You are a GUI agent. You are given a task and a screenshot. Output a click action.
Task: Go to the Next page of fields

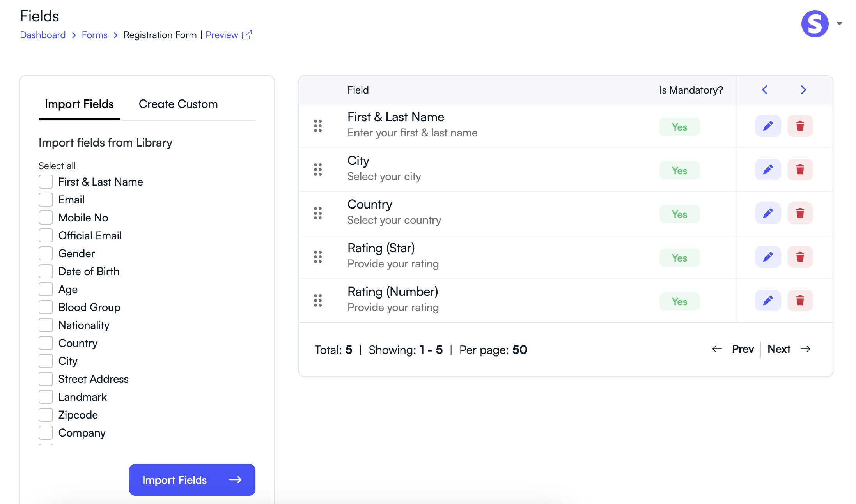pos(779,349)
